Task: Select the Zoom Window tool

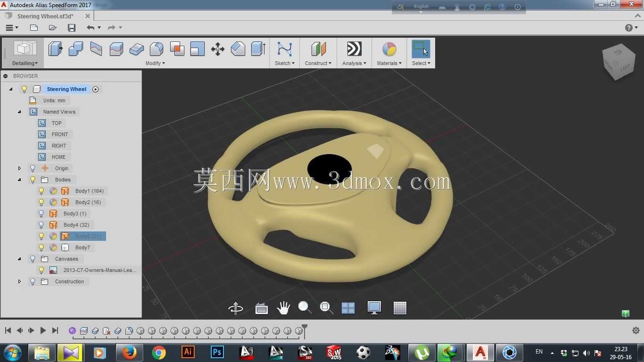Action: tap(326, 308)
